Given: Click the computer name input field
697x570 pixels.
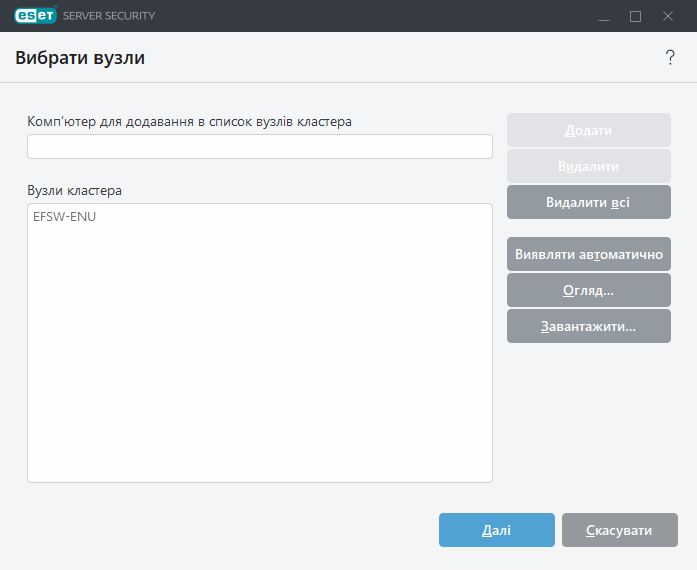Looking at the screenshot, I should [x=260, y=147].
